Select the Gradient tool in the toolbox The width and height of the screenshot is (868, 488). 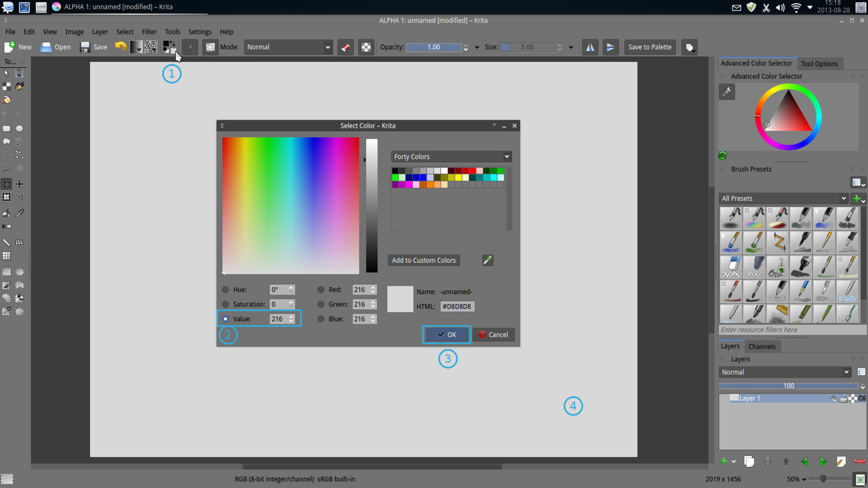tap(6, 225)
